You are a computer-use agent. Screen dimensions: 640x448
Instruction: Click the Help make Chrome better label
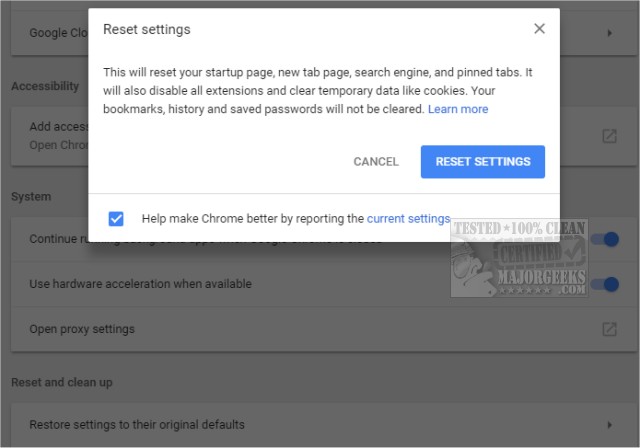pos(252,219)
